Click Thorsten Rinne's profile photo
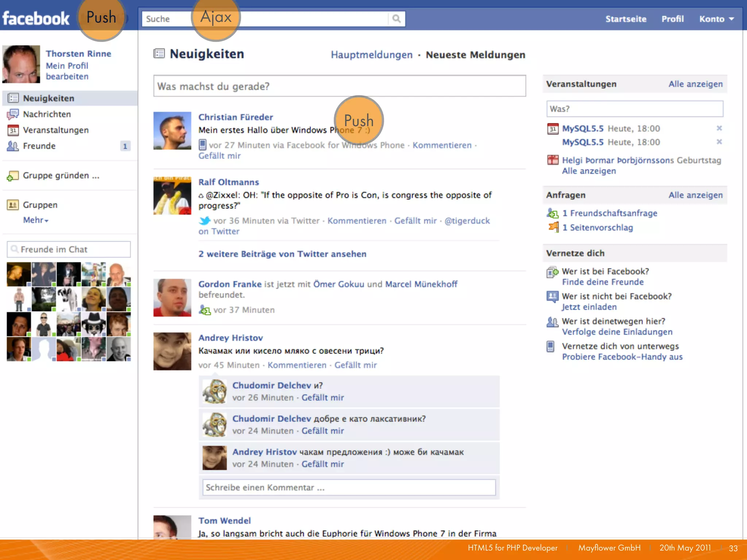This screenshot has height=560, width=747. click(21, 64)
